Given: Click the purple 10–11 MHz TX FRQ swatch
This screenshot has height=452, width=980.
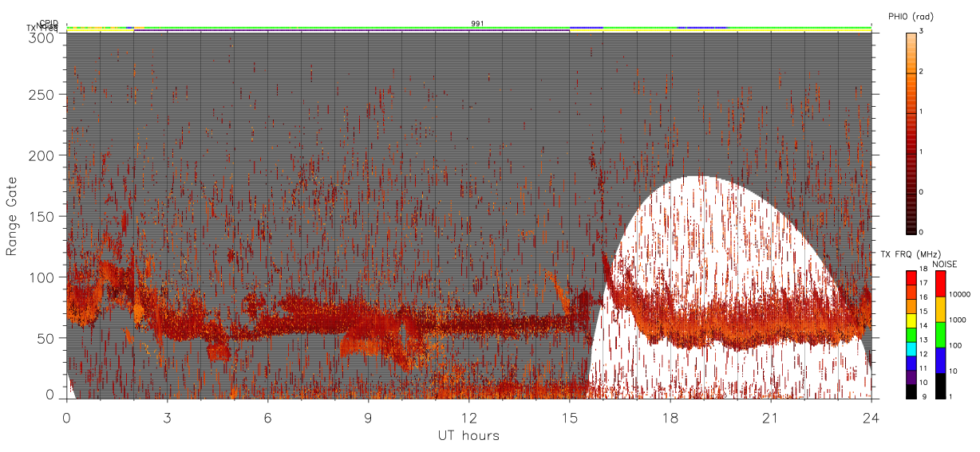Looking at the screenshot, I should click(x=911, y=376).
